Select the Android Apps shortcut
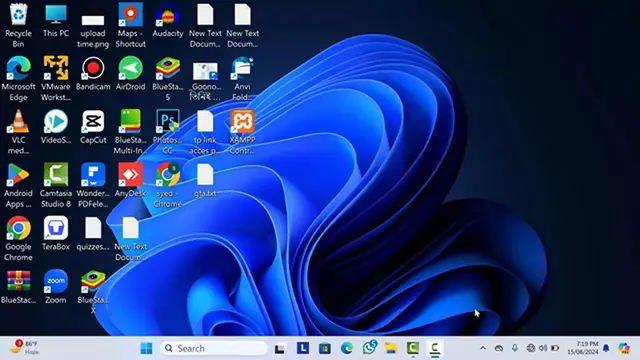This screenshot has width=640, height=360. click(x=18, y=185)
